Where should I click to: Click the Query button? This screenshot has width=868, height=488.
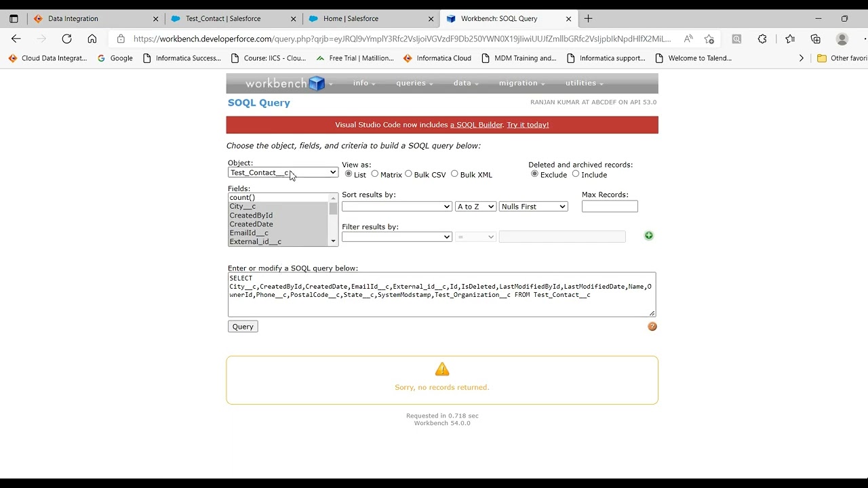243,327
